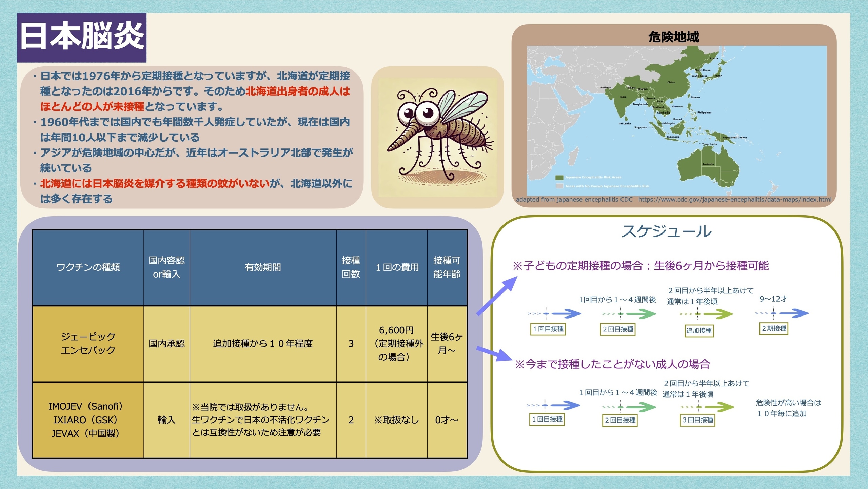The width and height of the screenshot is (868, 489).
Task: Click the Japanese encephalitis risk map
Action: (x=676, y=120)
